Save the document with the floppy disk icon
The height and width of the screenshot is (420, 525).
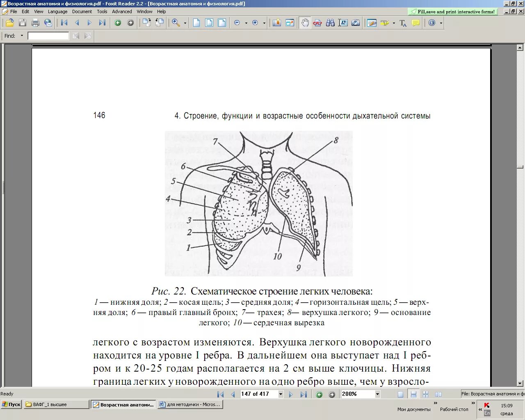coord(23,23)
